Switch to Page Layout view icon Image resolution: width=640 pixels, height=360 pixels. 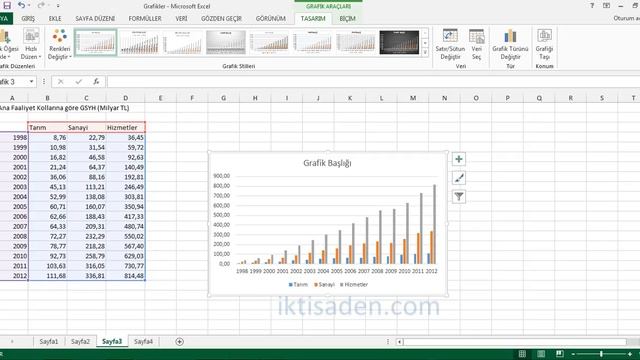[x=541, y=354]
